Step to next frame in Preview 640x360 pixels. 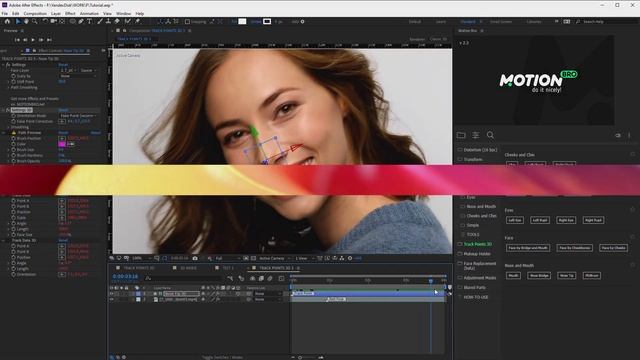41,40
